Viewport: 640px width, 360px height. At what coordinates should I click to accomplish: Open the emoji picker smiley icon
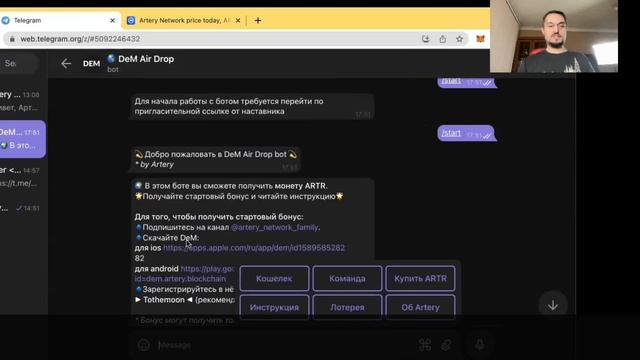tap(143, 345)
